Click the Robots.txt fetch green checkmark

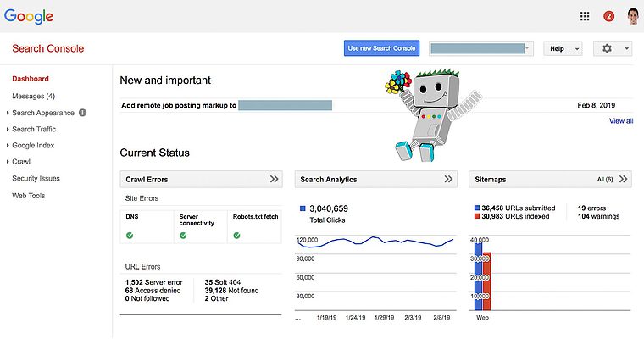tap(236, 236)
